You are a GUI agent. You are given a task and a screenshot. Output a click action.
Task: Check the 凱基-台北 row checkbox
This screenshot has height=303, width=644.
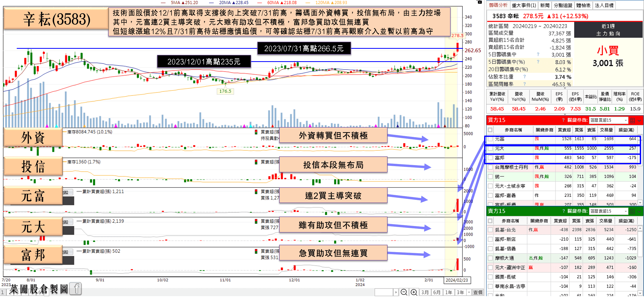coord(490,230)
